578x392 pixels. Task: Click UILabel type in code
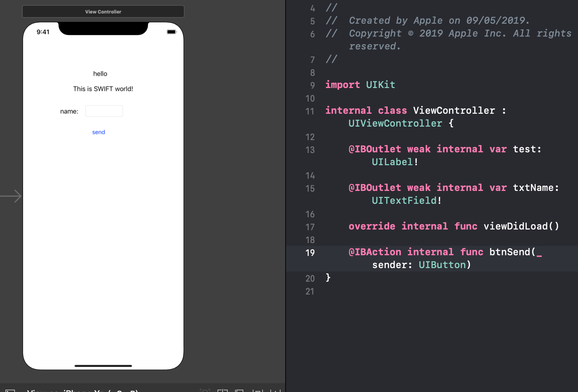pyautogui.click(x=392, y=162)
